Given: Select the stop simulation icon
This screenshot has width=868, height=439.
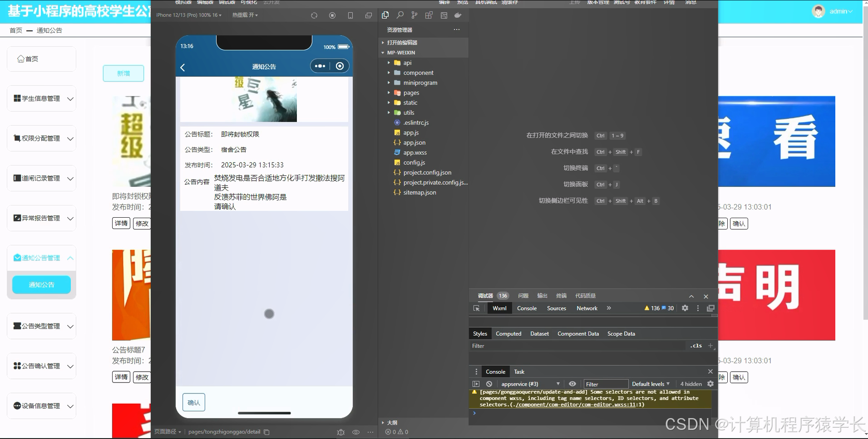Looking at the screenshot, I should [x=332, y=15].
